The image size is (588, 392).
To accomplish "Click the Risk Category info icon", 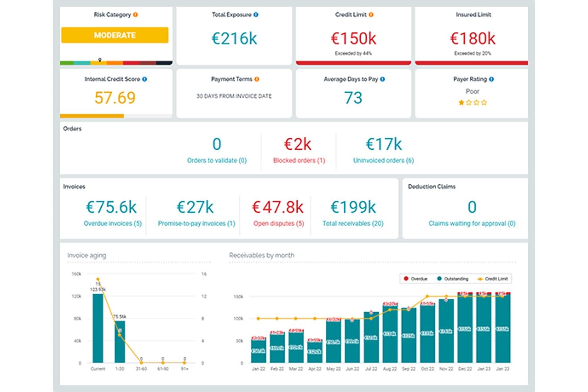I will coord(135,15).
